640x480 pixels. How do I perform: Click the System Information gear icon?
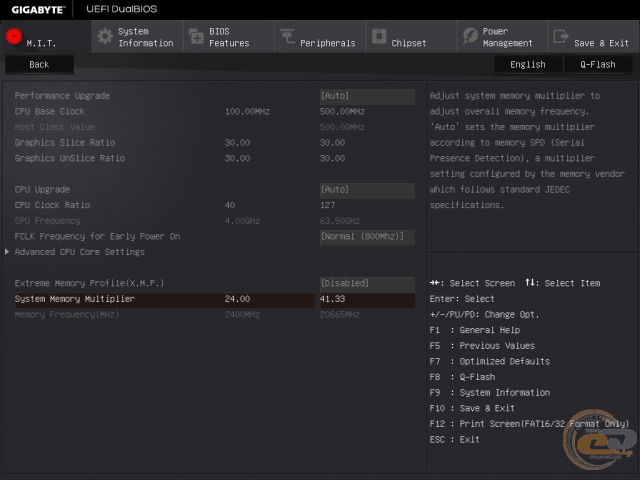click(104, 37)
